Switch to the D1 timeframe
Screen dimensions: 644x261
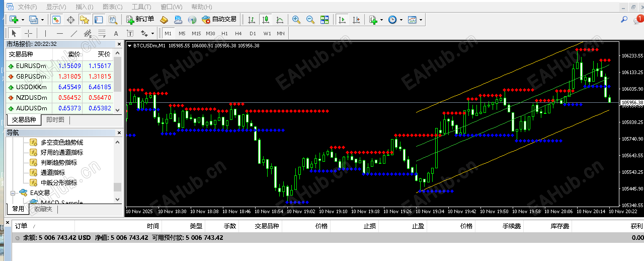pyautogui.click(x=253, y=33)
